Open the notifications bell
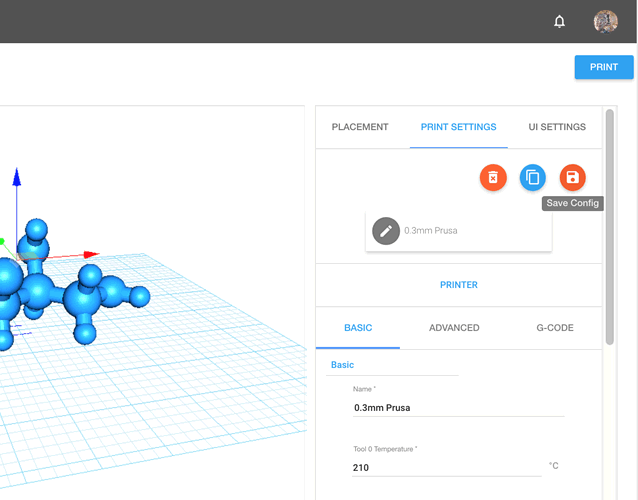The image size is (638, 500). (559, 21)
